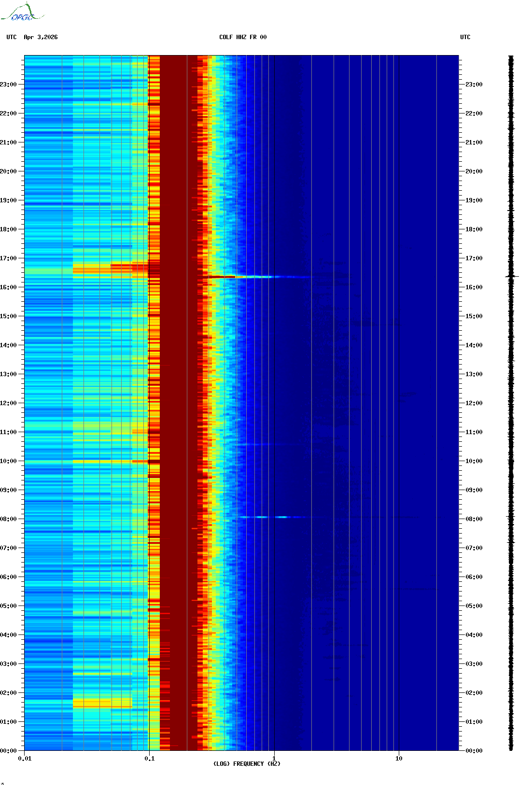Click the UTC label at top left
Screen dimensions: 532x789
(x=12, y=37)
